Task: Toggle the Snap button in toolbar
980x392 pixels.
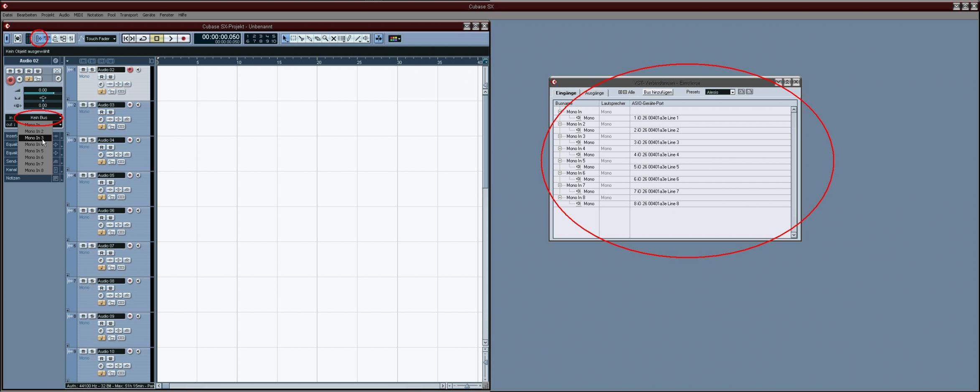Action: (379, 38)
